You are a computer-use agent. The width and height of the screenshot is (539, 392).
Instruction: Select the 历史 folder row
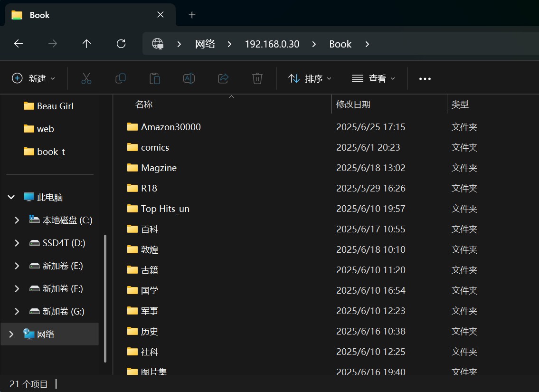pos(326,331)
